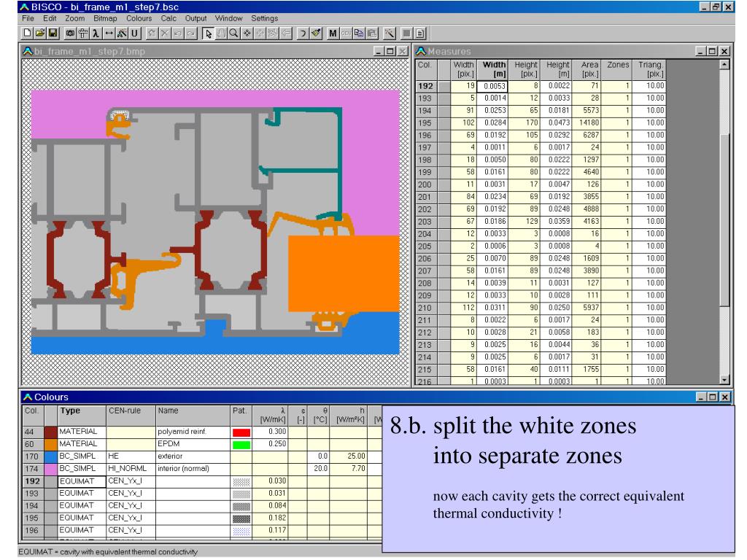Click Width [m] column header in Measures
This screenshot has height=560, width=747.
tap(493, 69)
